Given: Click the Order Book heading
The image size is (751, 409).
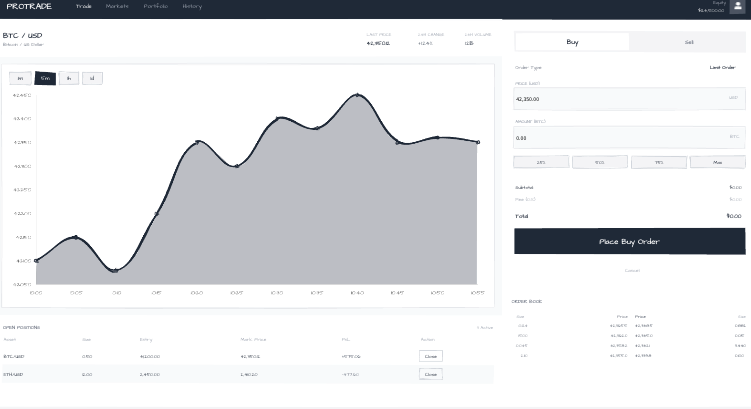Looking at the screenshot, I should pos(527,302).
